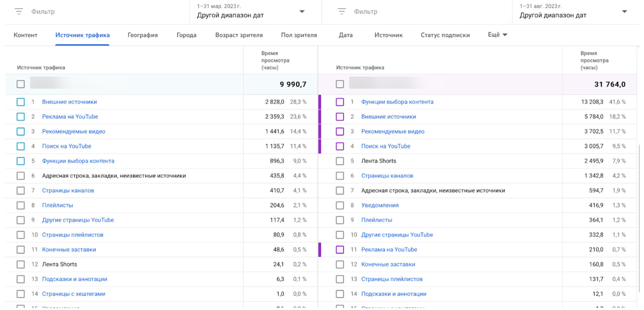Screen dimensions: 644x310
Task: Switch to the Возраст зрителя tab
Action: click(239, 35)
